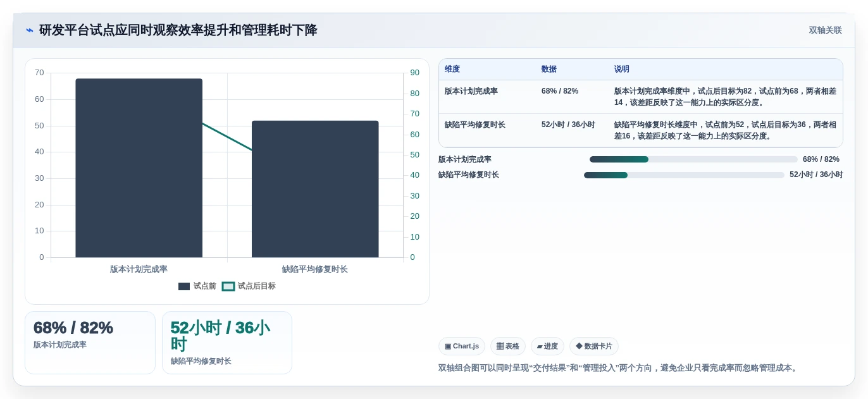Toggle the 试点后目标 legend item
This screenshot has width=868, height=399.
click(249, 286)
